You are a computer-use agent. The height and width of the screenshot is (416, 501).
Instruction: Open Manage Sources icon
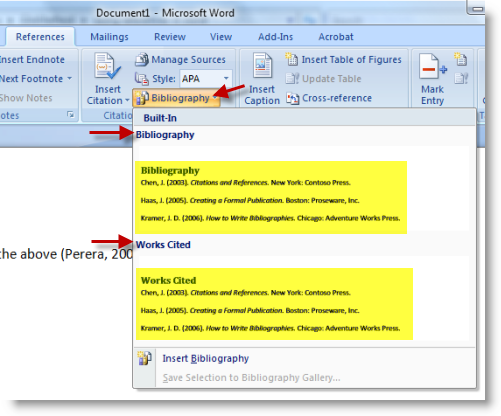(x=142, y=60)
